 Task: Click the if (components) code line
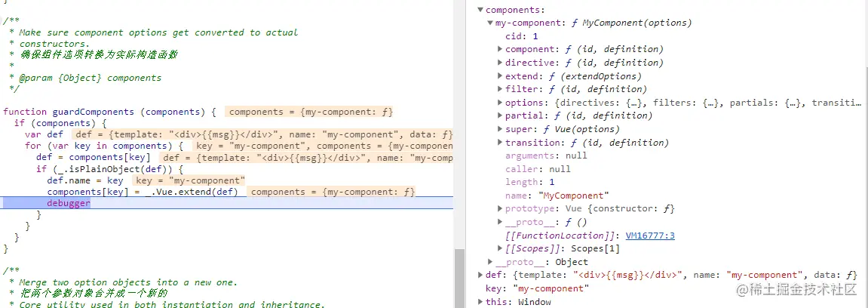(x=60, y=123)
